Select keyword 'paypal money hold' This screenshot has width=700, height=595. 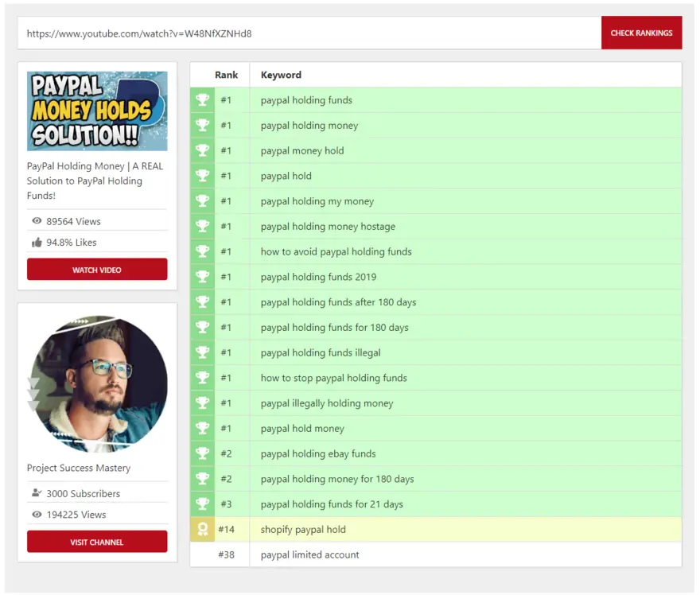click(x=302, y=150)
